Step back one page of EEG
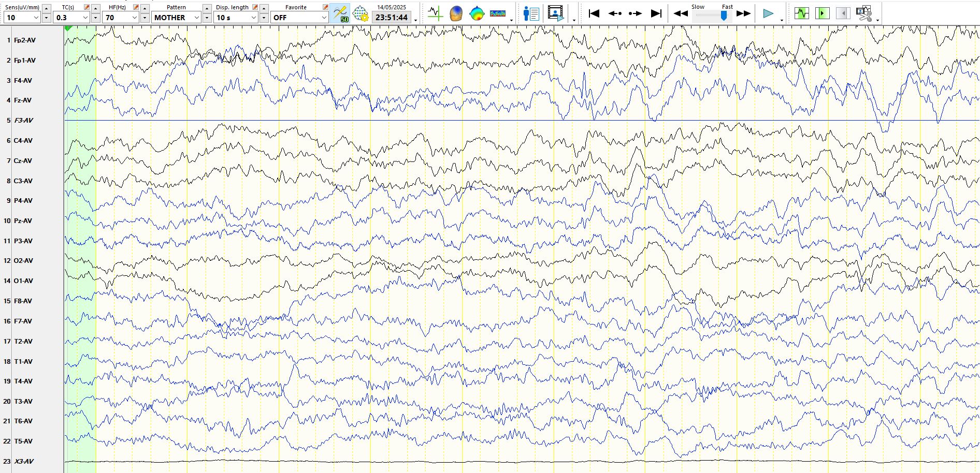Screen dimensions: 980x473 coord(615,13)
